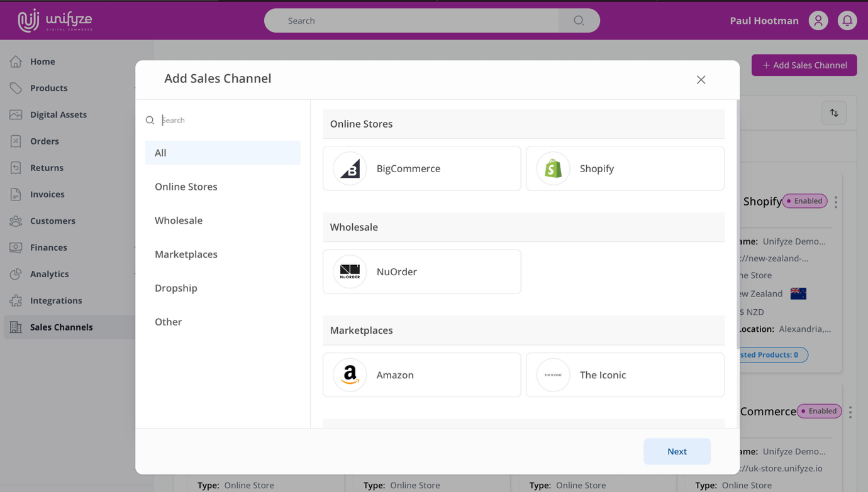Image resolution: width=868 pixels, height=492 pixels.
Task: Click the Customers people icon
Action: 16,221
